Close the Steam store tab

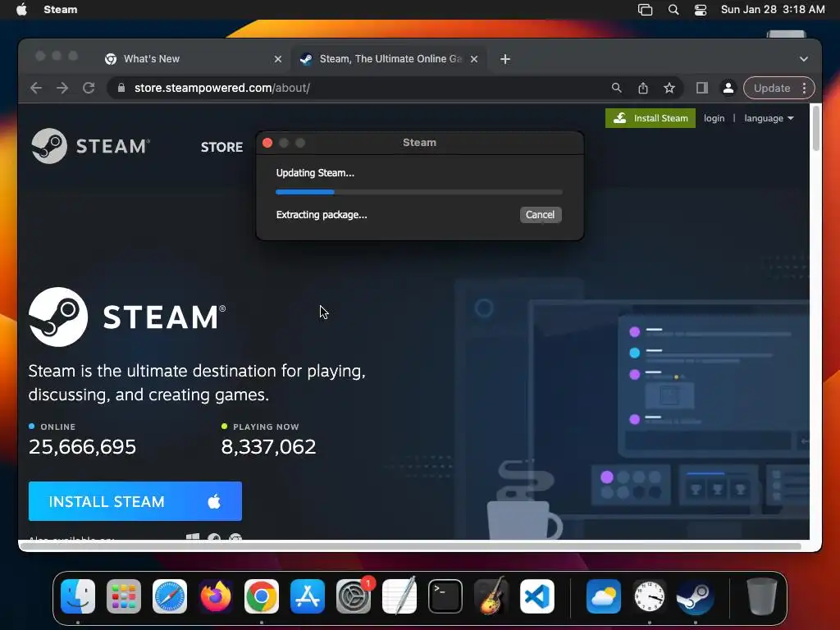474,59
